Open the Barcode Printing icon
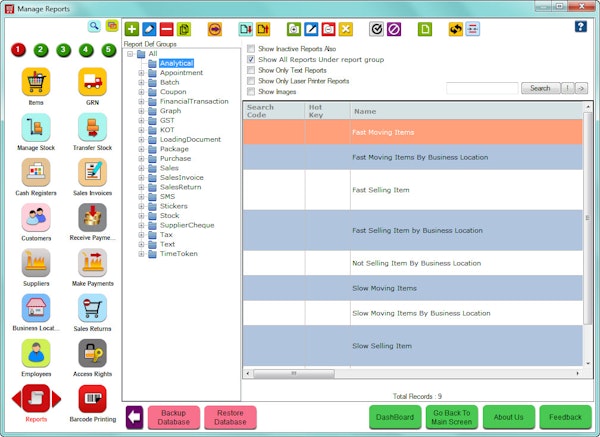Screen dimensions: 600x437 tap(92, 399)
